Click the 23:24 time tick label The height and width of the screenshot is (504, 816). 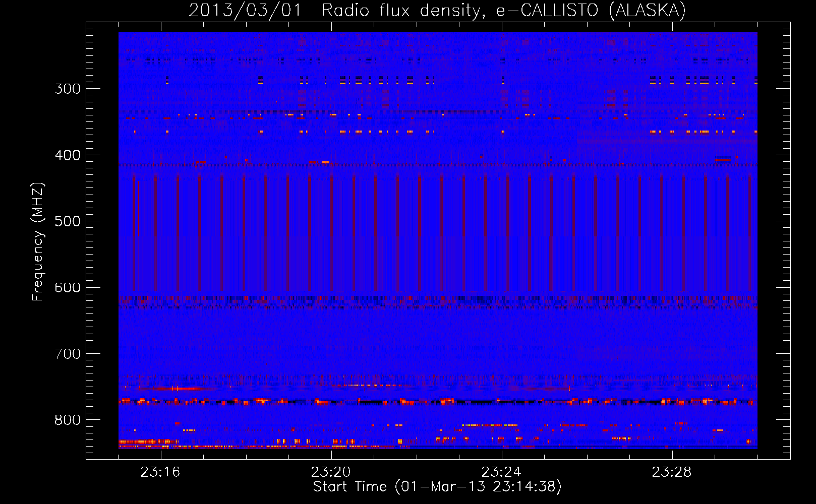pos(501,472)
